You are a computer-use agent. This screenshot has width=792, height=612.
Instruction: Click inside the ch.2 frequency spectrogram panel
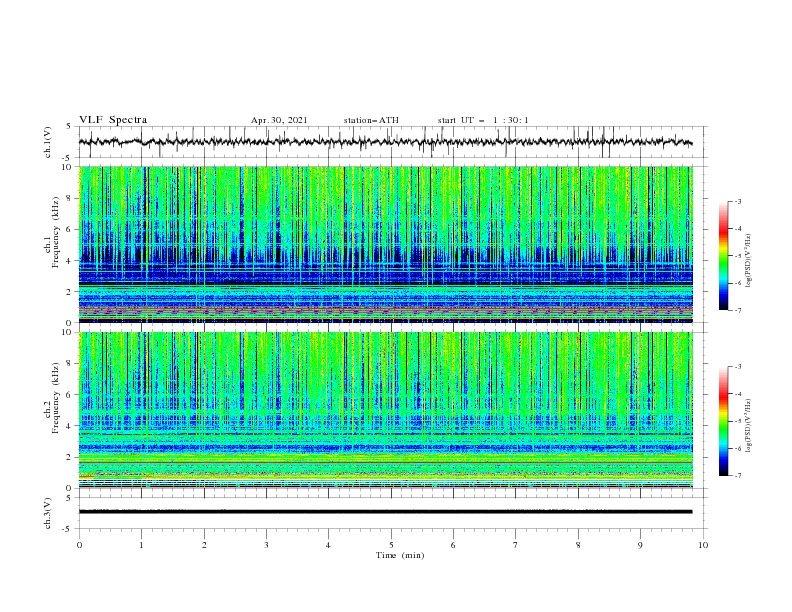(386, 410)
